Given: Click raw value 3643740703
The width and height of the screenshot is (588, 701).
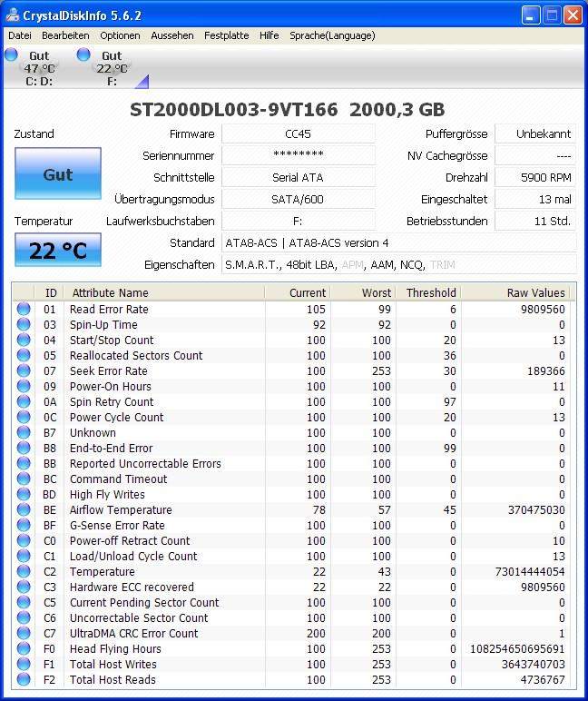Looking at the screenshot, I should click(x=533, y=664).
